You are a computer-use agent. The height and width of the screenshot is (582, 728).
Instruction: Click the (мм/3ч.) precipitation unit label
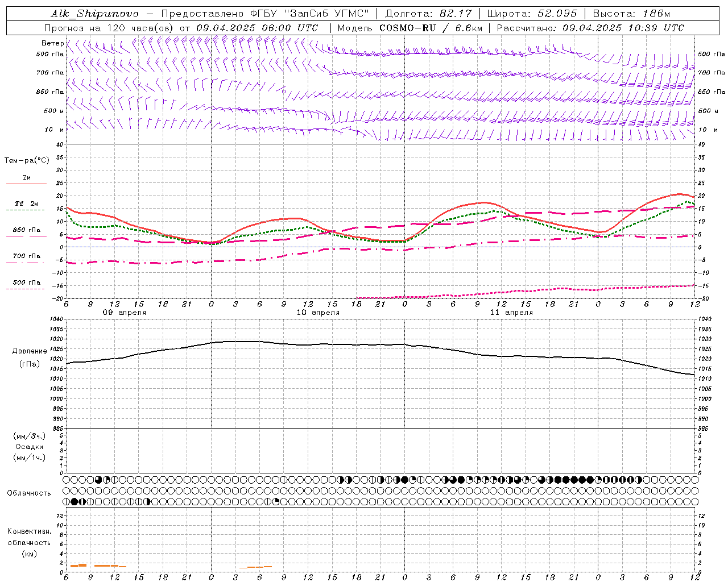[x=30, y=436]
